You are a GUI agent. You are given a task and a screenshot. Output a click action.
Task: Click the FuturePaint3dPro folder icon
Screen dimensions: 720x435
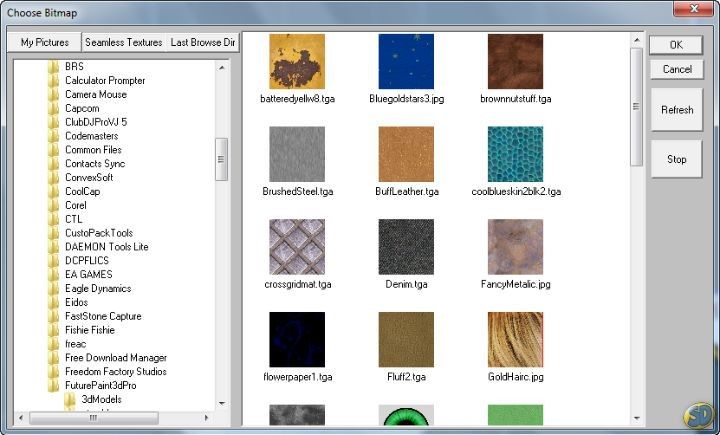point(53,385)
